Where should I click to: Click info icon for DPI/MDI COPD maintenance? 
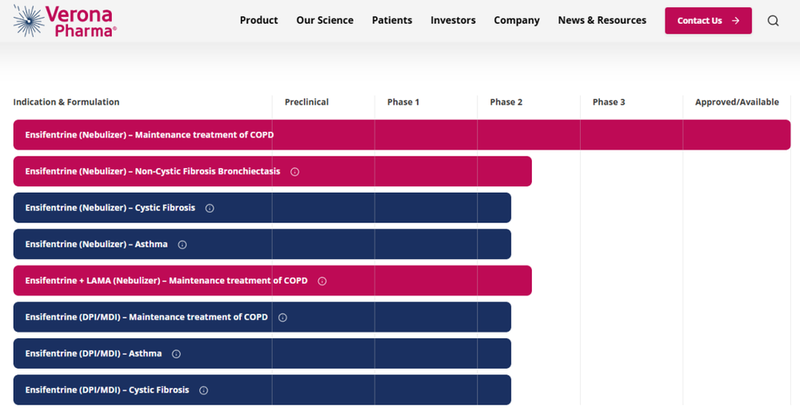(283, 318)
